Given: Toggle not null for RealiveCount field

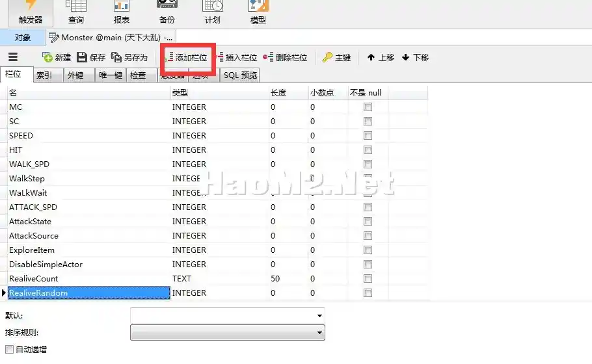Looking at the screenshot, I should 368,279.
